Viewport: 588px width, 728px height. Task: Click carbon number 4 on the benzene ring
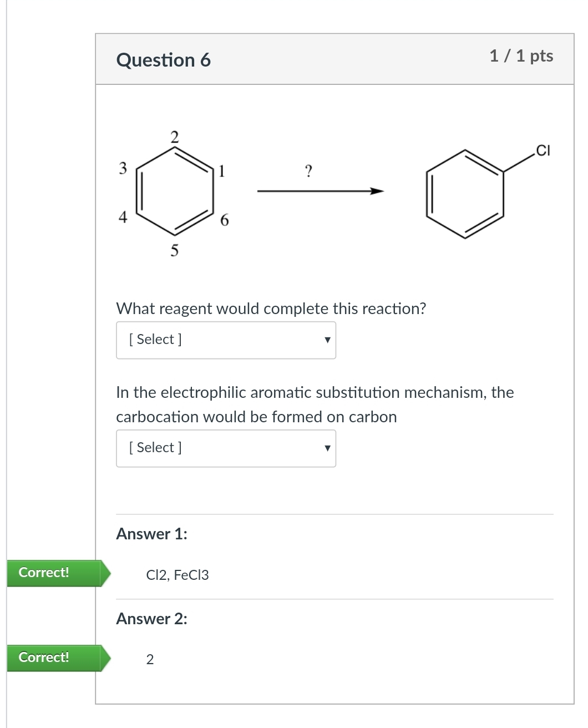click(x=123, y=217)
